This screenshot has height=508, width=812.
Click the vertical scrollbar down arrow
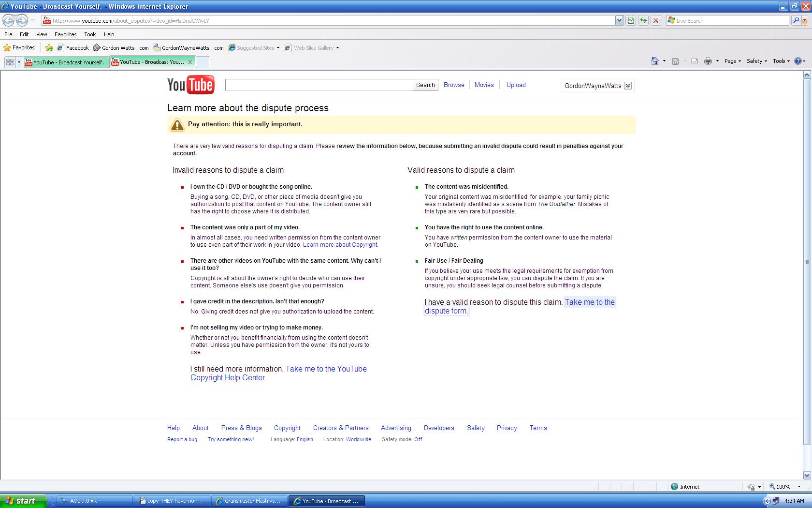807,475
